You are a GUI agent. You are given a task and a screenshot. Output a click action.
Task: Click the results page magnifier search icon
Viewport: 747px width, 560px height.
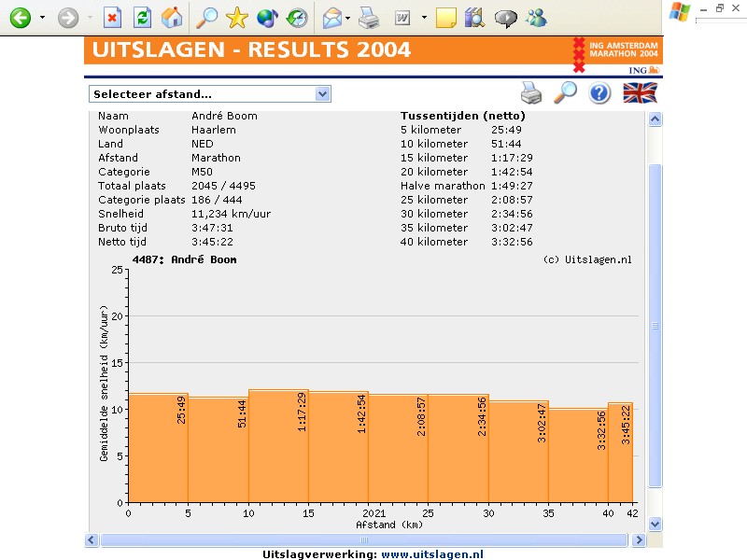click(565, 93)
